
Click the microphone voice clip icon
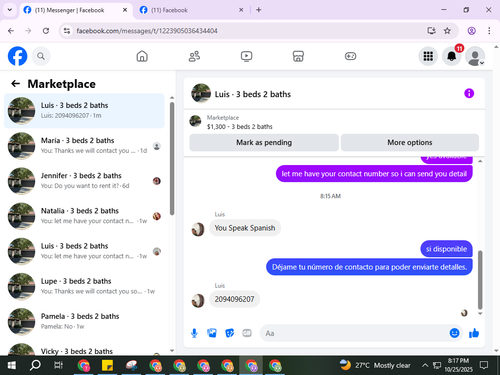tap(194, 333)
